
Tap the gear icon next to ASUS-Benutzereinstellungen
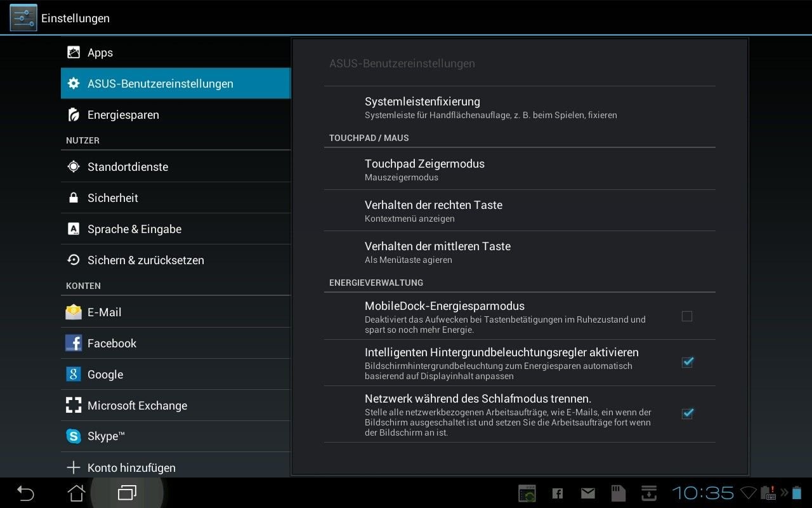click(74, 83)
